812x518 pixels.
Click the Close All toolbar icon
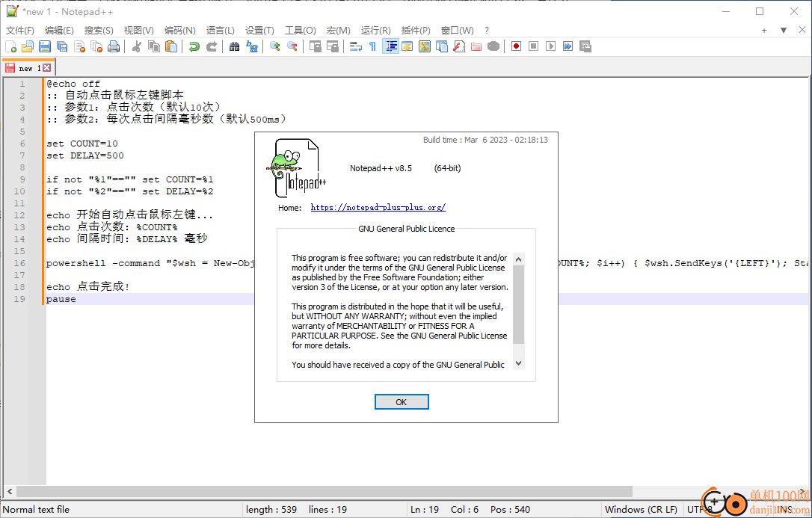pos(96,46)
